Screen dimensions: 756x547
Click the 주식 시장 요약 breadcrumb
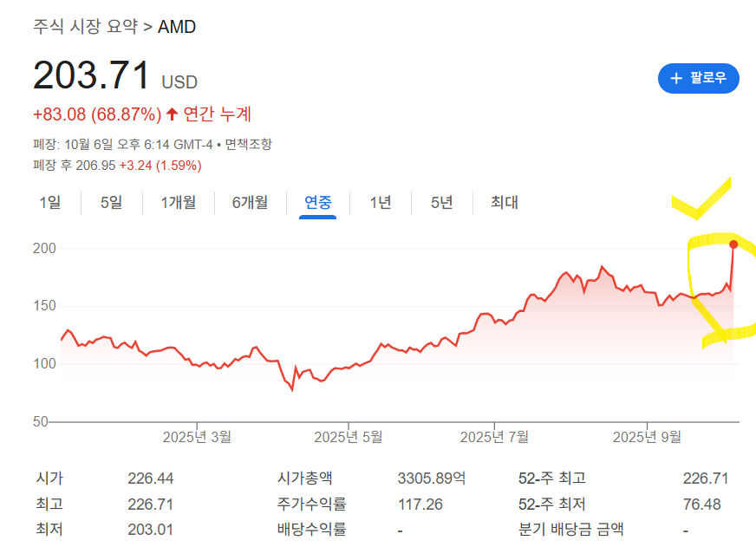point(85,27)
